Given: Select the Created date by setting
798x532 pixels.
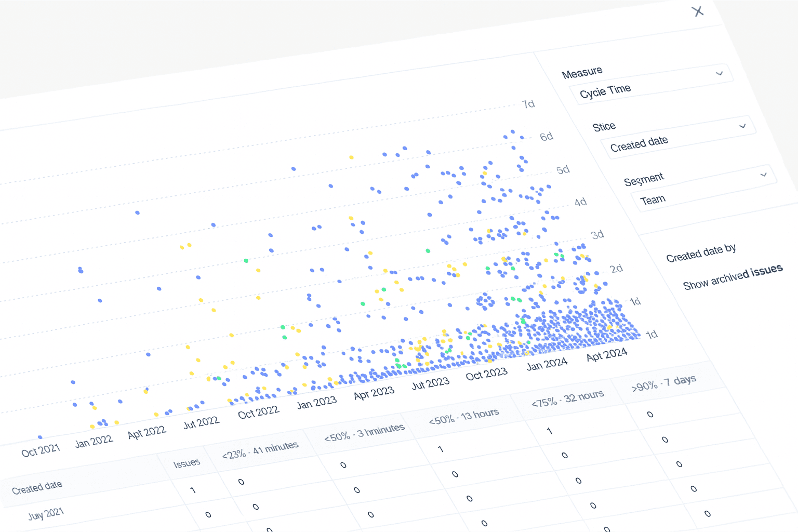Looking at the screenshot, I should [x=701, y=254].
